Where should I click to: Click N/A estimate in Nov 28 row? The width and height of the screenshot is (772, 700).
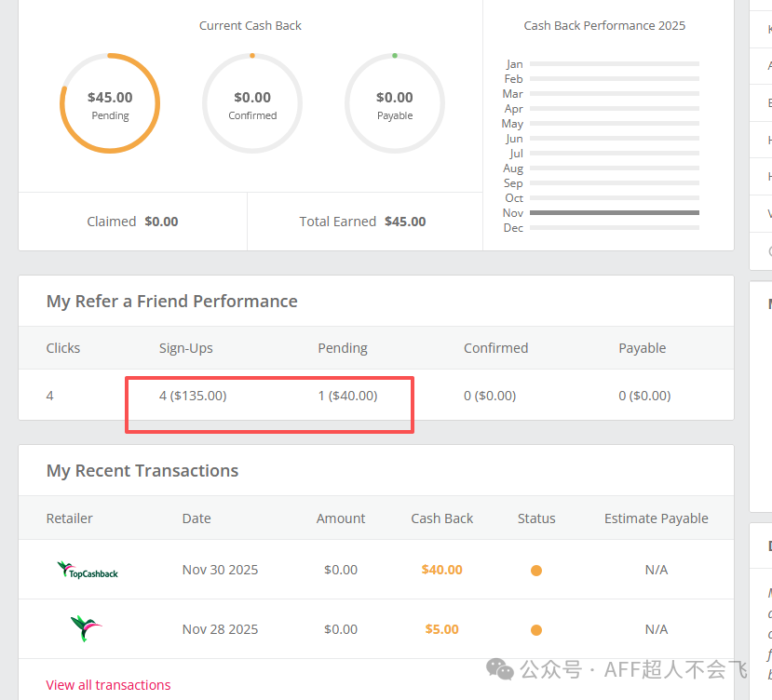tap(657, 629)
